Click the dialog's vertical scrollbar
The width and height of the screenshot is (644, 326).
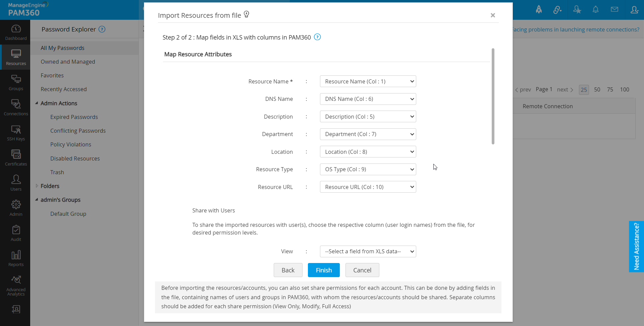pyautogui.click(x=493, y=96)
